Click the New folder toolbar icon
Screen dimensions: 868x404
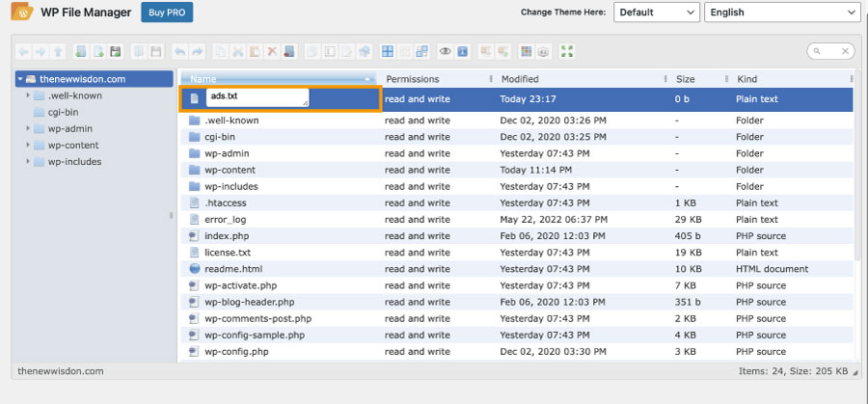coord(81,51)
